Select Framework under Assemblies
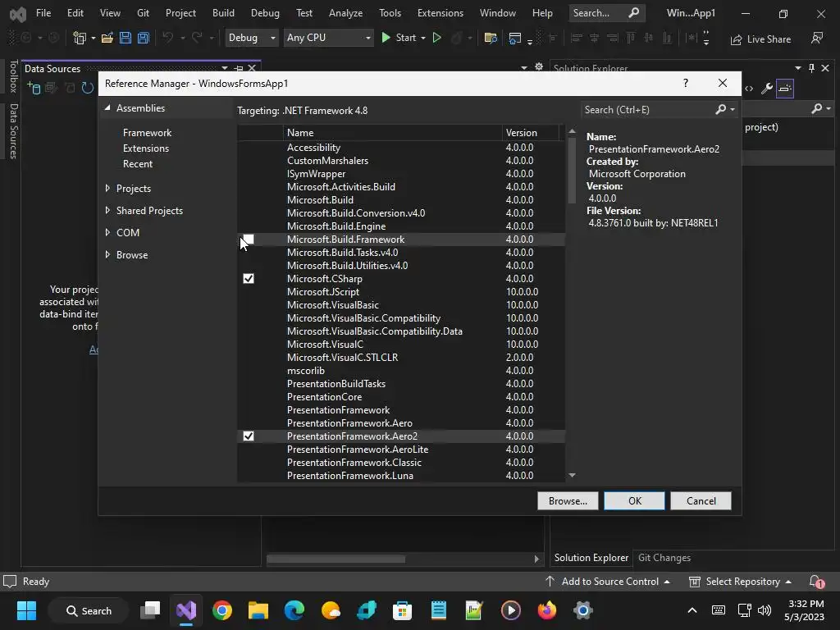This screenshot has width=840, height=630. click(x=148, y=132)
